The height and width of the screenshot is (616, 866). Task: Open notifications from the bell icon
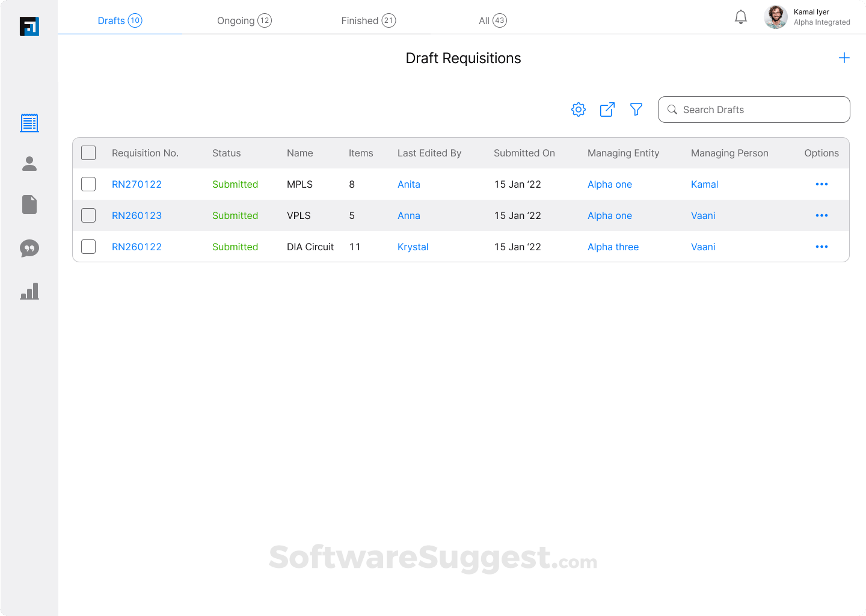pos(741,17)
